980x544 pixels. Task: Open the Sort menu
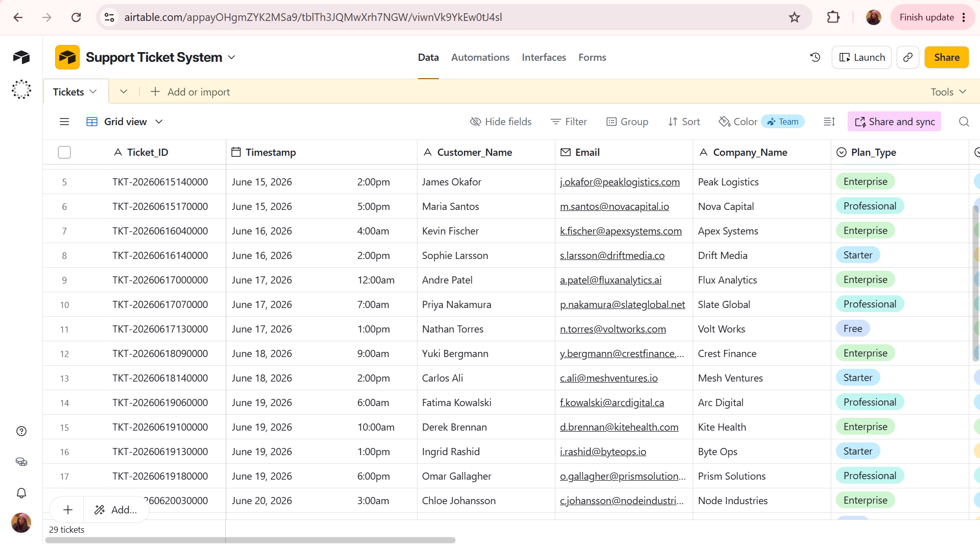click(x=684, y=122)
